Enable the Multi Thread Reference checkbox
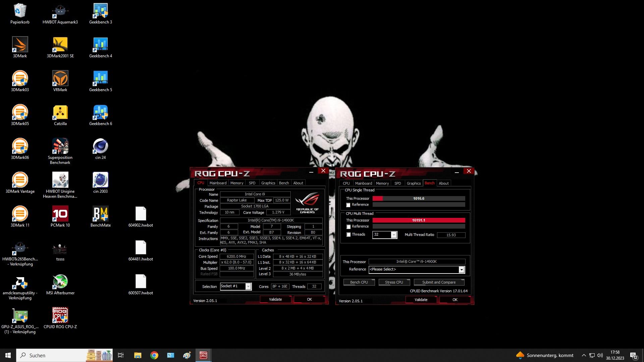Image resolution: width=644 pixels, height=362 pixels. (x=348, y=227)
